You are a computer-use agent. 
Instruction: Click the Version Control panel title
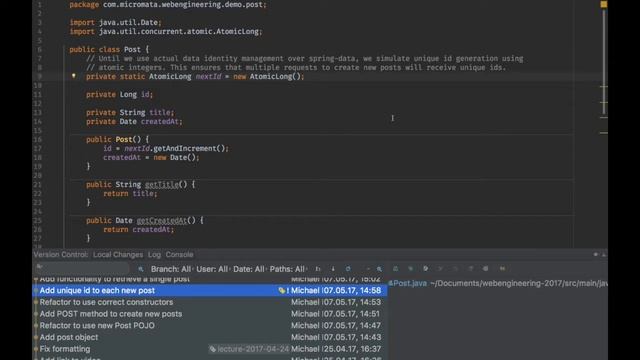60,255
